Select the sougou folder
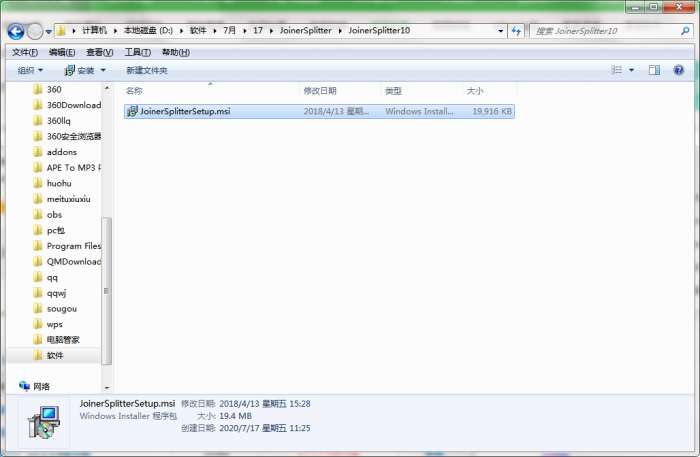The height and width of the screenshot is (457, 700). coord(62,308)
